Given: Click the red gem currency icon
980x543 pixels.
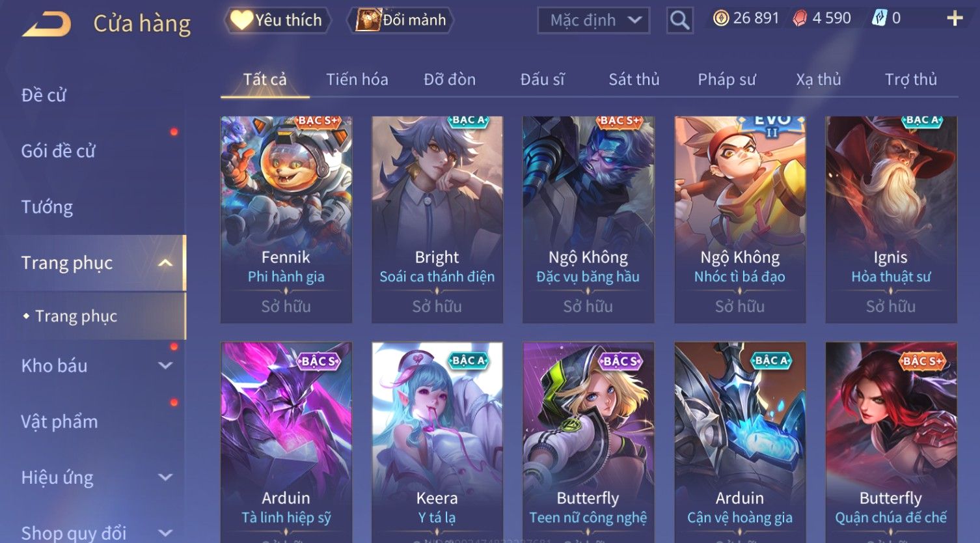Looking at the screenshot, I should (x=800, y=18).
